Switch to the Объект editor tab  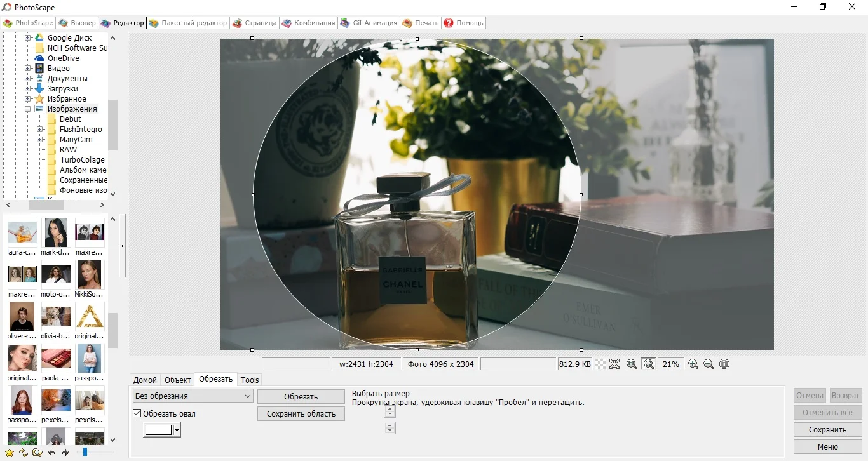pos(177,380)
